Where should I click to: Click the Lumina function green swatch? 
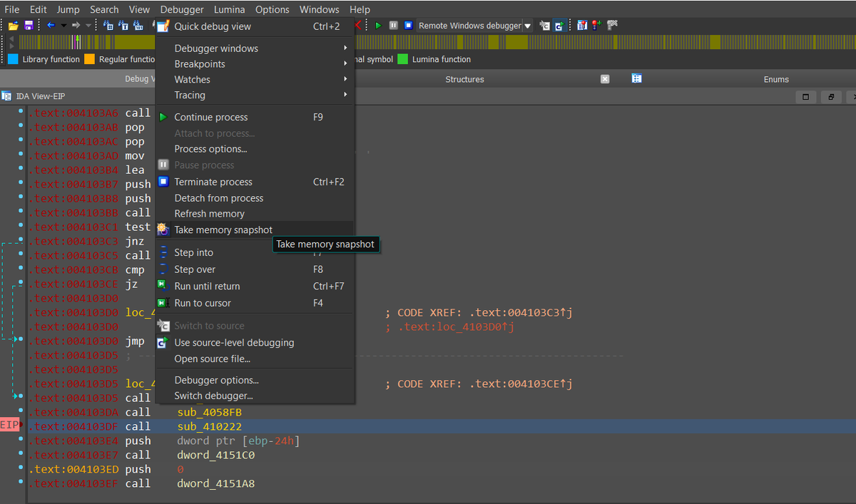(x=403, y=59)
